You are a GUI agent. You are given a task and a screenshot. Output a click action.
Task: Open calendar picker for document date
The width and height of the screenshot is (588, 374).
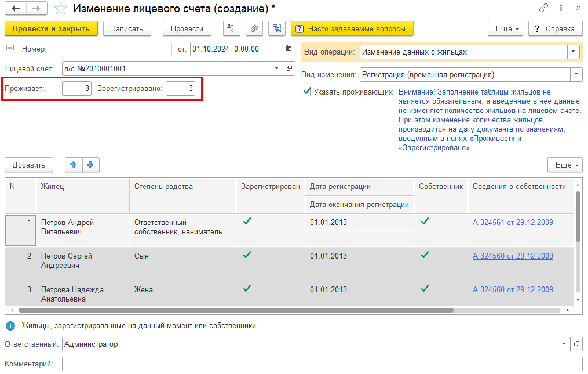(289, 49)
